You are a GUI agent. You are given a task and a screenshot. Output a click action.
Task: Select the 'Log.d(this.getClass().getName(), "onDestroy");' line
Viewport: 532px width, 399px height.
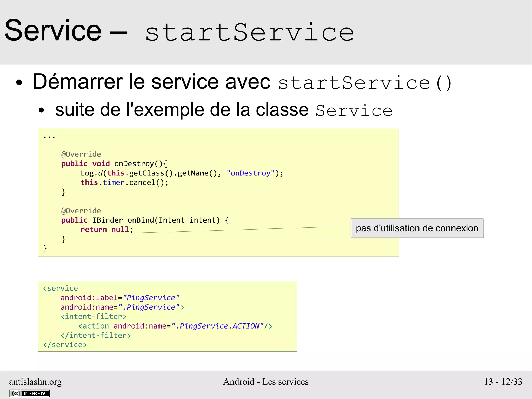click(x=182, y=173)
